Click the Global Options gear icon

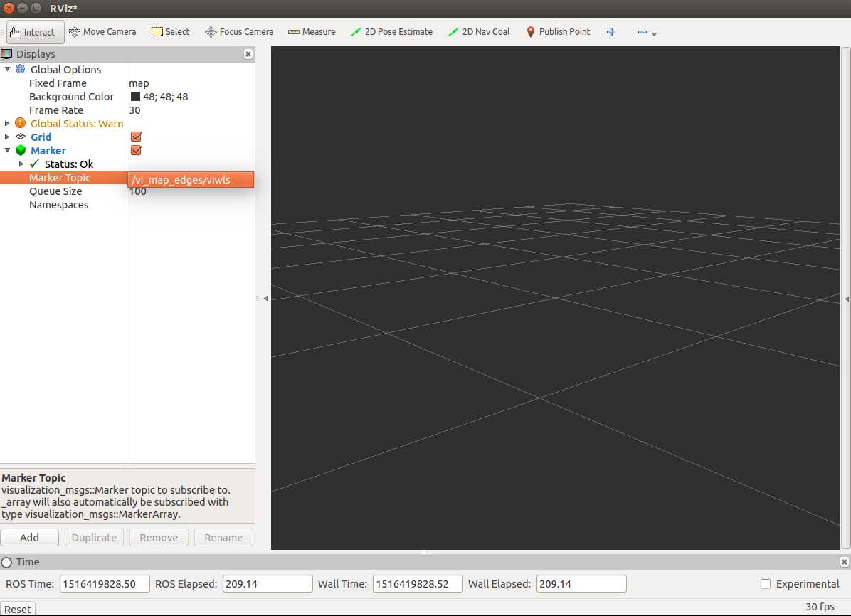[x=20, y=69]
